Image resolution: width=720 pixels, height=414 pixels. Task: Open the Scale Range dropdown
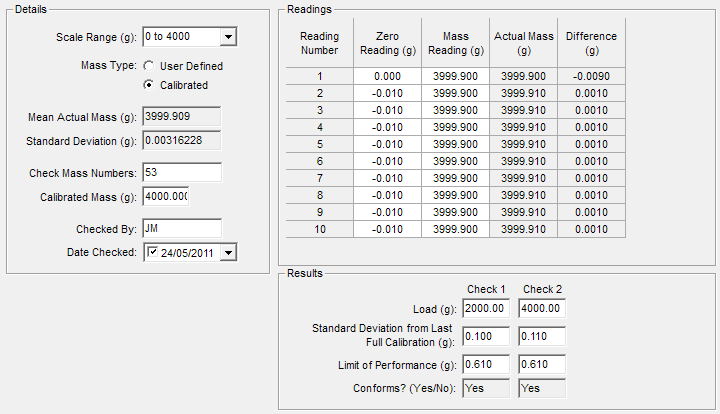(228, 37)
